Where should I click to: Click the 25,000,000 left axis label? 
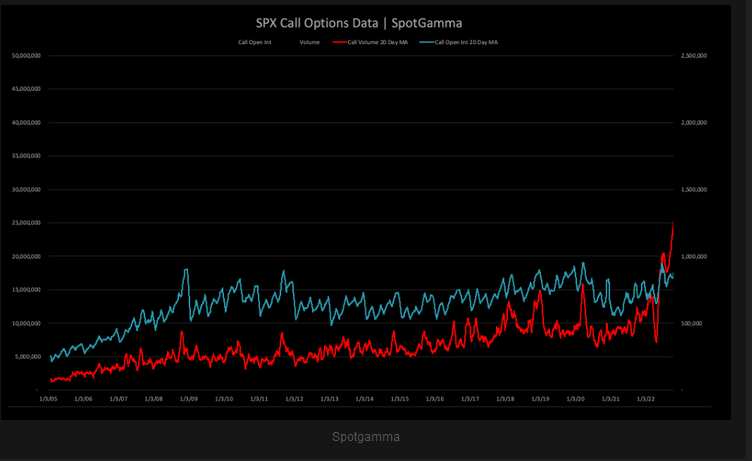tap(25, 222)
